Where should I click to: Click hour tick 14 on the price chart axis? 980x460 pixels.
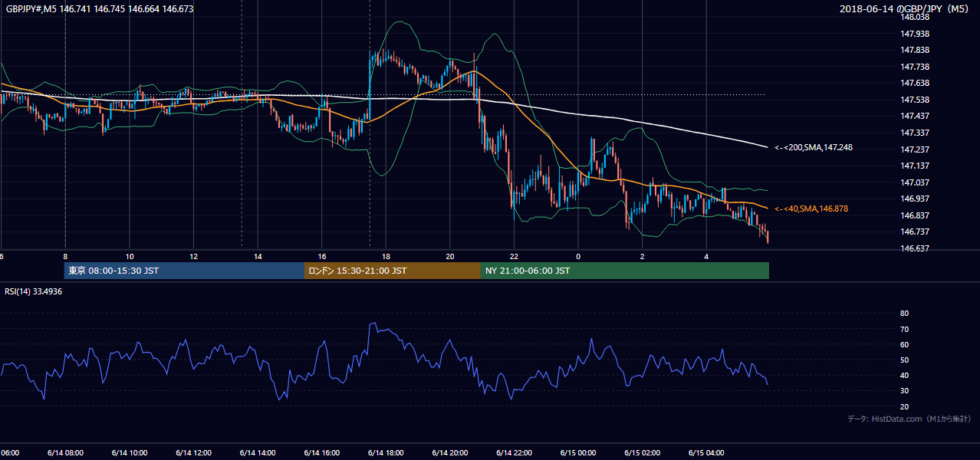[258, 256]
